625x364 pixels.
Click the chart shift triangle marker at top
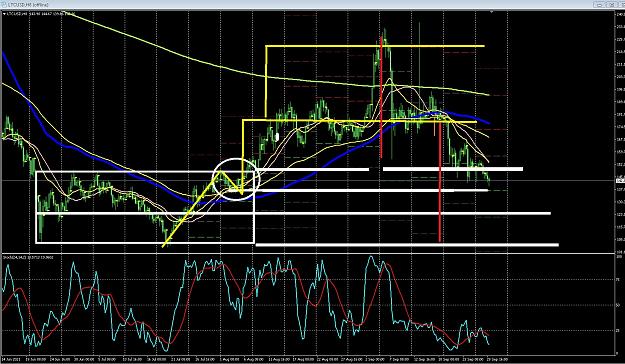pyautogui.click(x=491, y=12)
